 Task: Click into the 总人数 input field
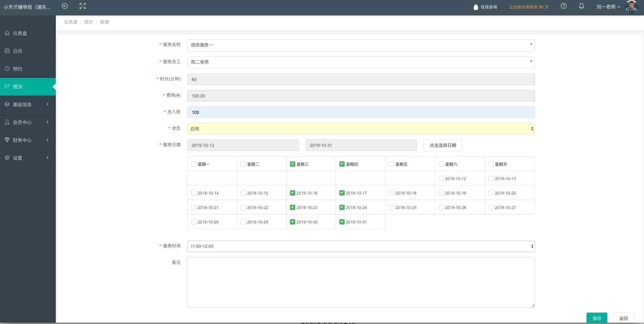[x=361, y=112]
